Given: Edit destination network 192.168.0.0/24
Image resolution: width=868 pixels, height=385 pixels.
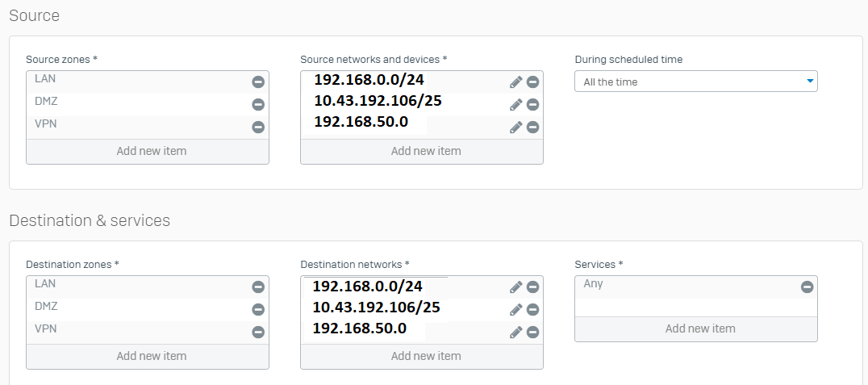Looking at the screenshot, I should tap(516, 287).
